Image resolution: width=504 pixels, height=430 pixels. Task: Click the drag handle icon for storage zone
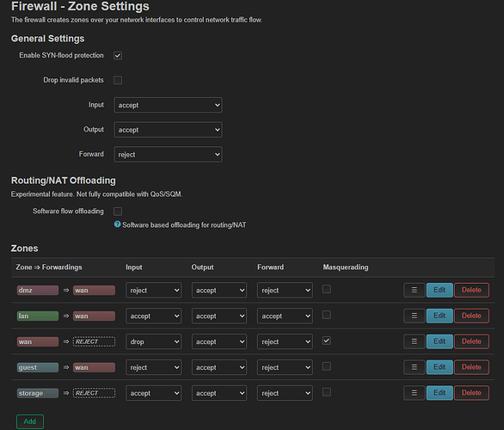(414, 393)
